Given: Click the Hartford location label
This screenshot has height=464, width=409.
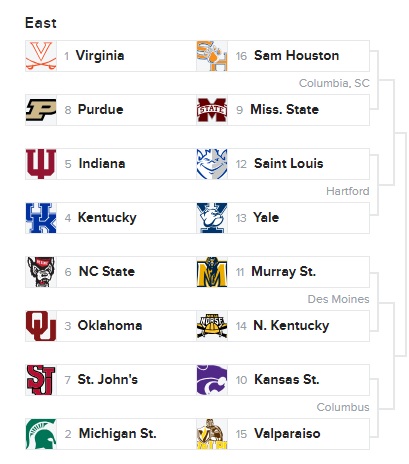Looking at the screenshot, I should pos(348,191).
